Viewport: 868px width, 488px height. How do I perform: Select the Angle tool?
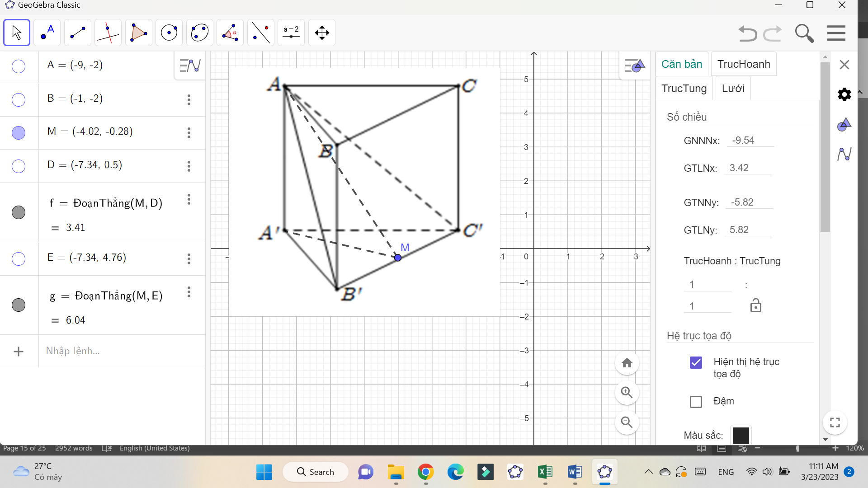(230, 33)
